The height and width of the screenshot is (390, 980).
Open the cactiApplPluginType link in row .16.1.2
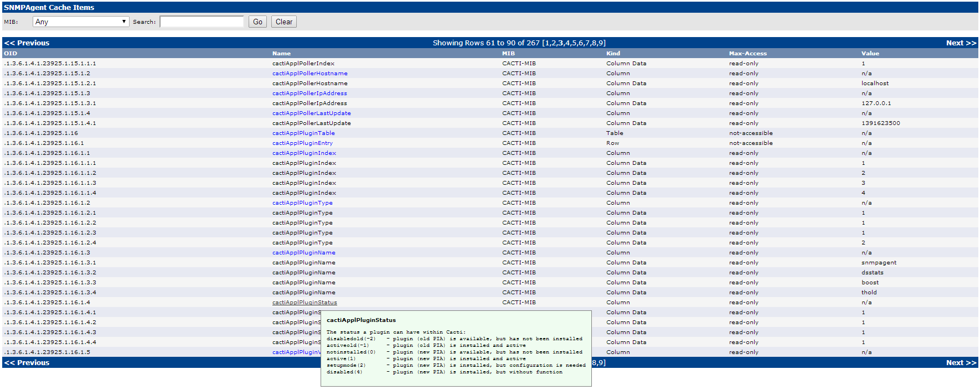[302, 203]
